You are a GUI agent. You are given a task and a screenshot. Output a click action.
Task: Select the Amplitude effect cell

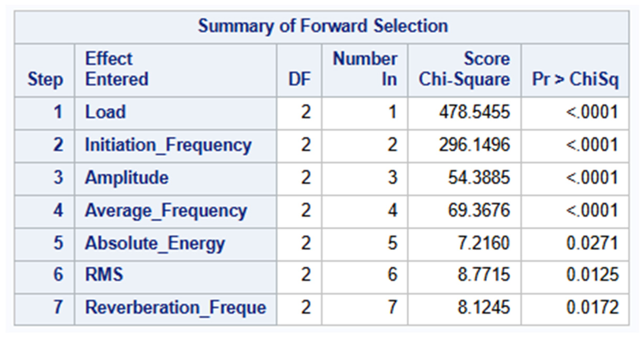click(x=175, y=178)
